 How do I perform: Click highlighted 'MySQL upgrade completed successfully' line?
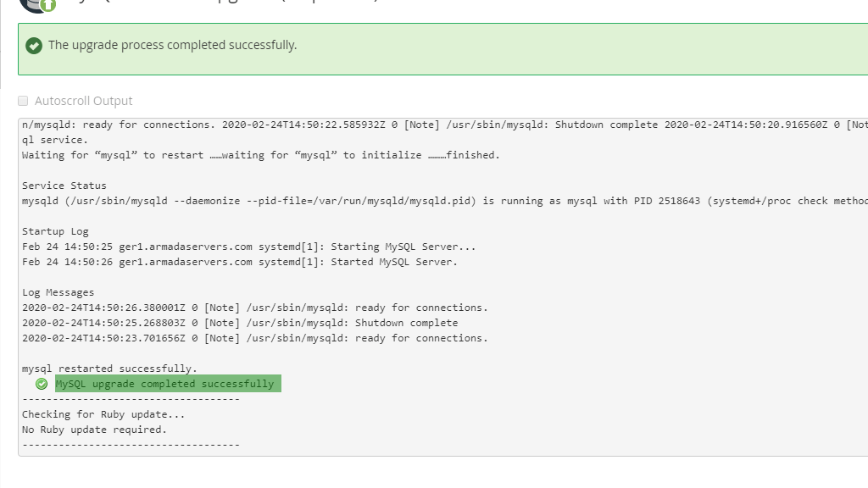pyautogui.click(x=168, y=384)
